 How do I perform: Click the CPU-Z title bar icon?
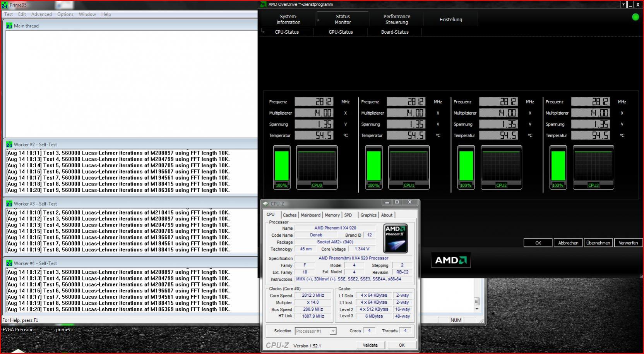(x=265, y=204)
